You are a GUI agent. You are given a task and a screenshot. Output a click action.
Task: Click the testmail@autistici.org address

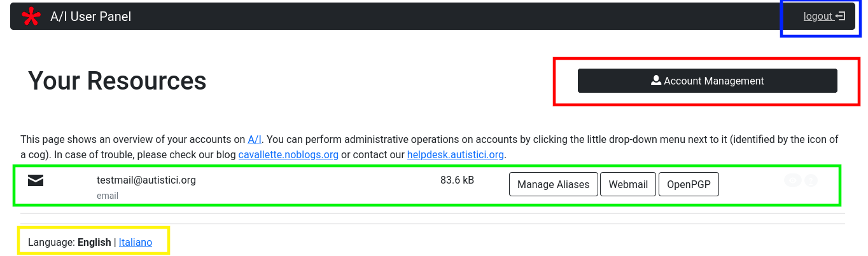coord(146,180)
